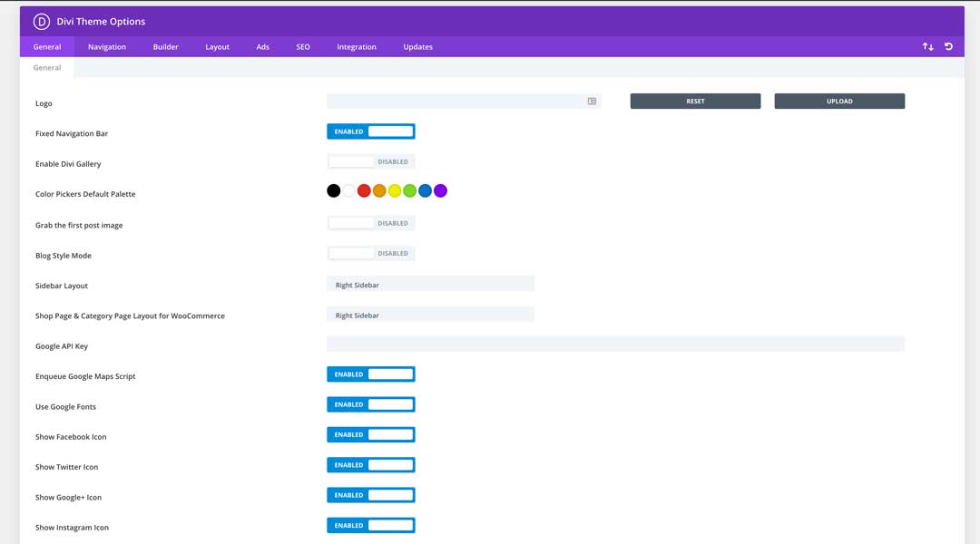This screenshot has width=980, height=544.
Task: Click the Divi logo icon in header
Action: click(x=41, y=22)
